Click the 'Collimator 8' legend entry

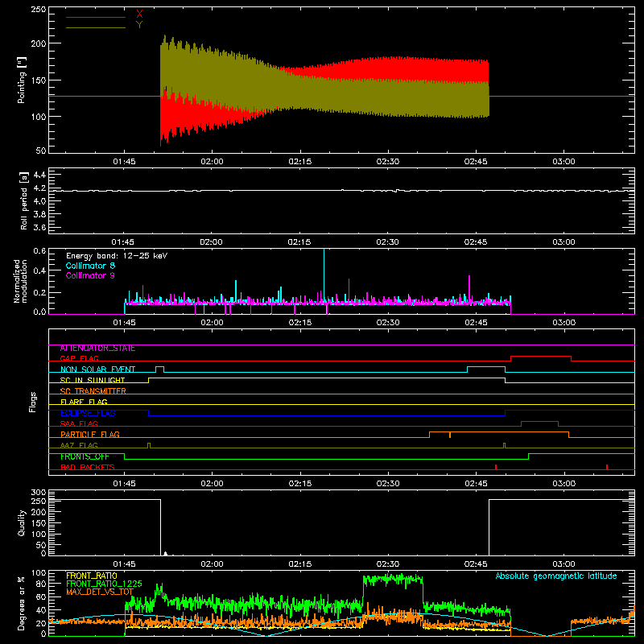click(90, 266)
